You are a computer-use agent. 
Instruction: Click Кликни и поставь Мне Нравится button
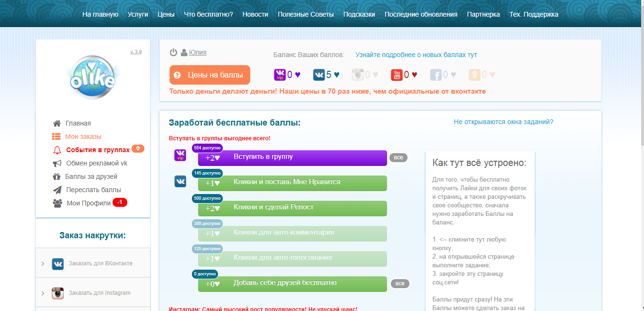point(293,183)
